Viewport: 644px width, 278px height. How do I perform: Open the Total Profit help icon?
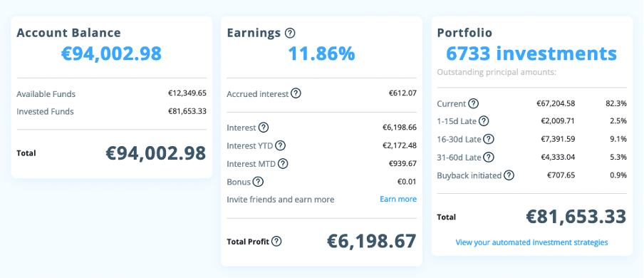(x=277, y=242)
